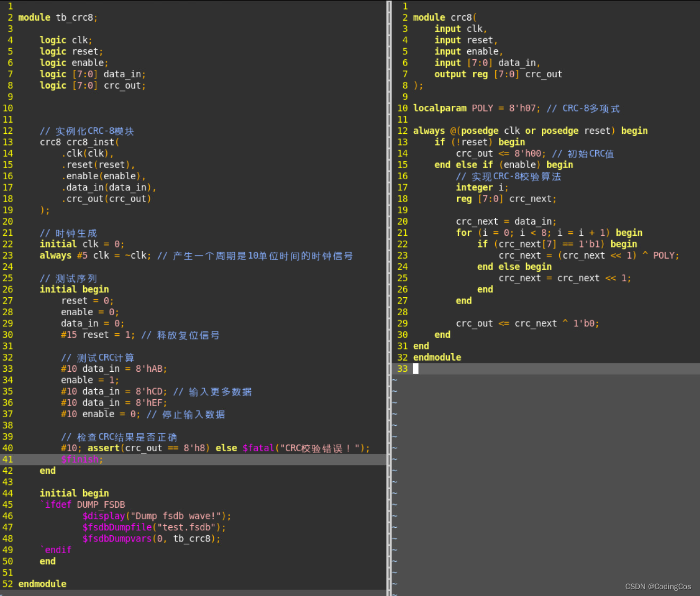Image resolution: width=700 pixels, height=596 pixels.
Task: Click 'module crc8(' in right pane
Action: coord(445,17)
